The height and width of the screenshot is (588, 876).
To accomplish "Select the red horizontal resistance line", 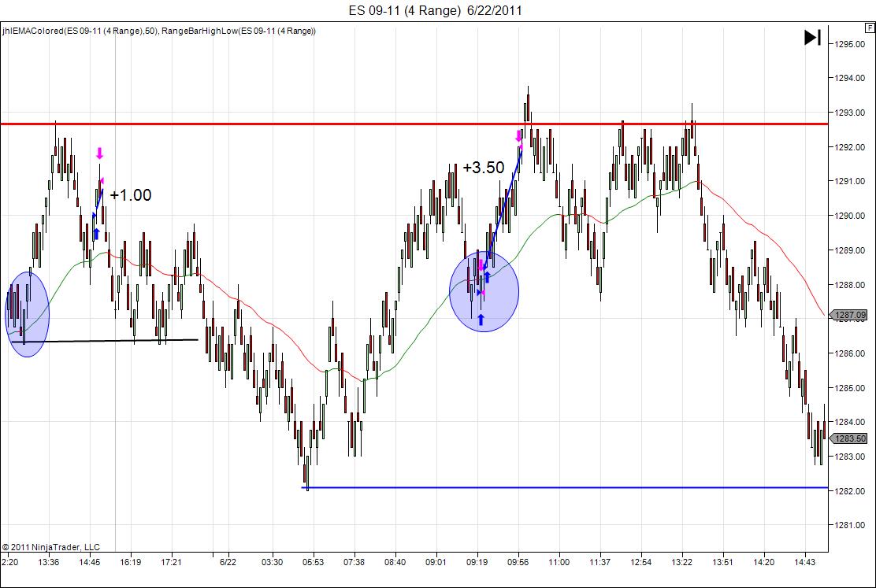I will tap(414, 124).
